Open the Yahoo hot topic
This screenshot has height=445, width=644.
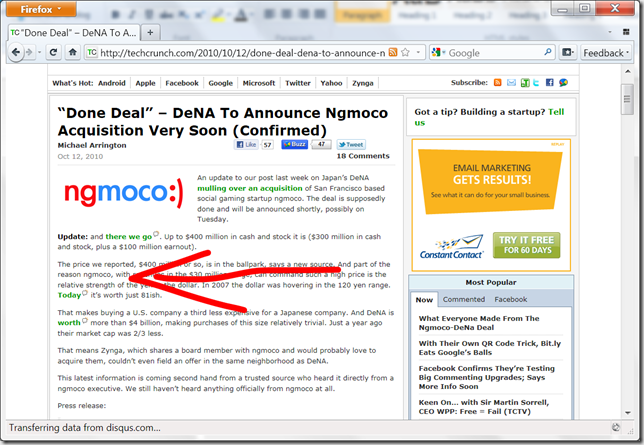pyautogui.click(x=331, y=83)
